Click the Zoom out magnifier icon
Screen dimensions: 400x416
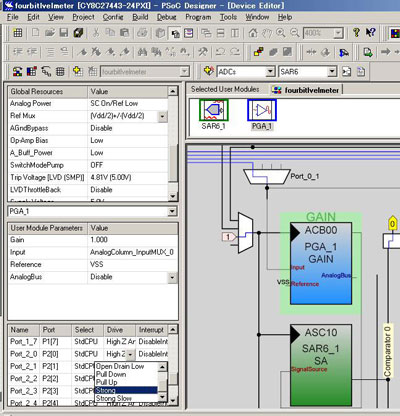(295, 33)
